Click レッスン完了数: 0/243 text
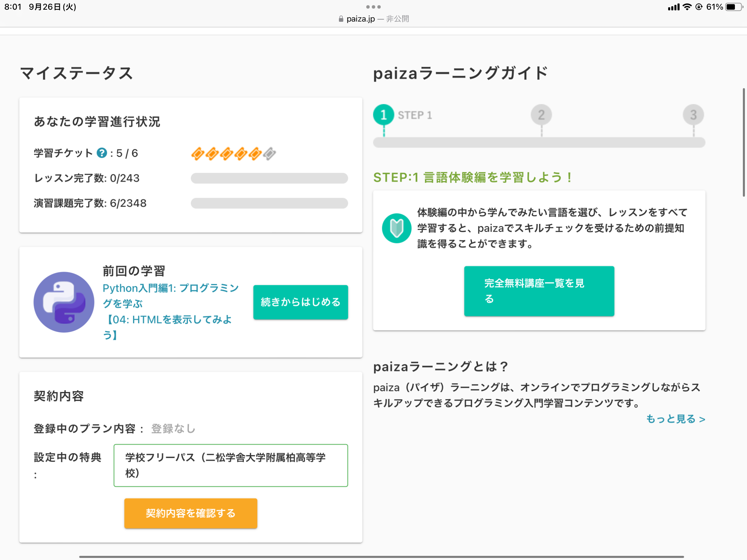Viewport: 747px width, 560px height. (86, 178)
